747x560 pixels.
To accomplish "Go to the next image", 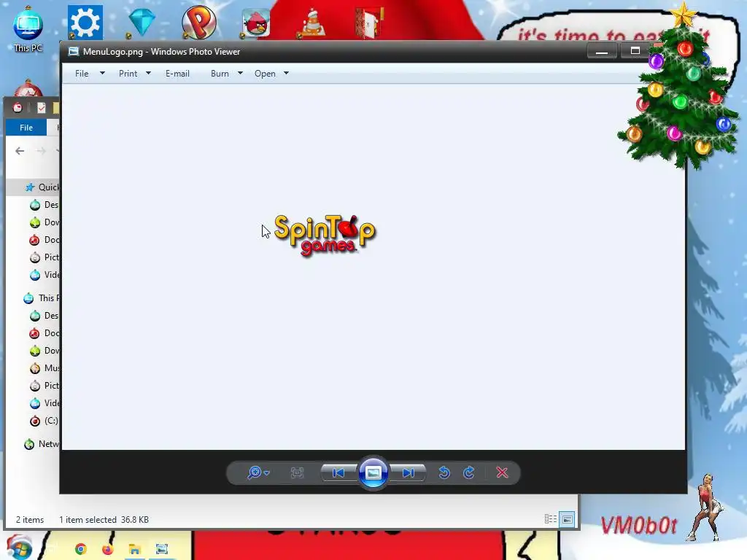I will tap(408, 472).
